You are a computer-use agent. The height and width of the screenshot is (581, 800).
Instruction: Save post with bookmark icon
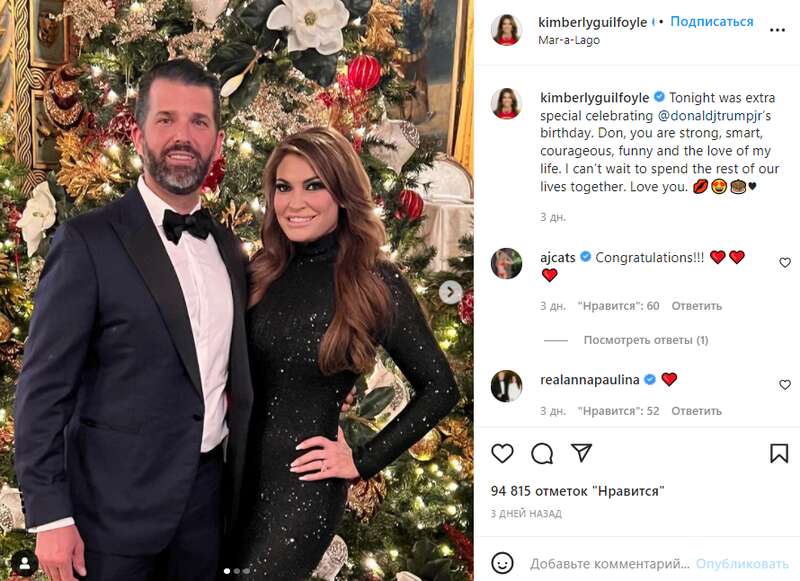(779, 453)
